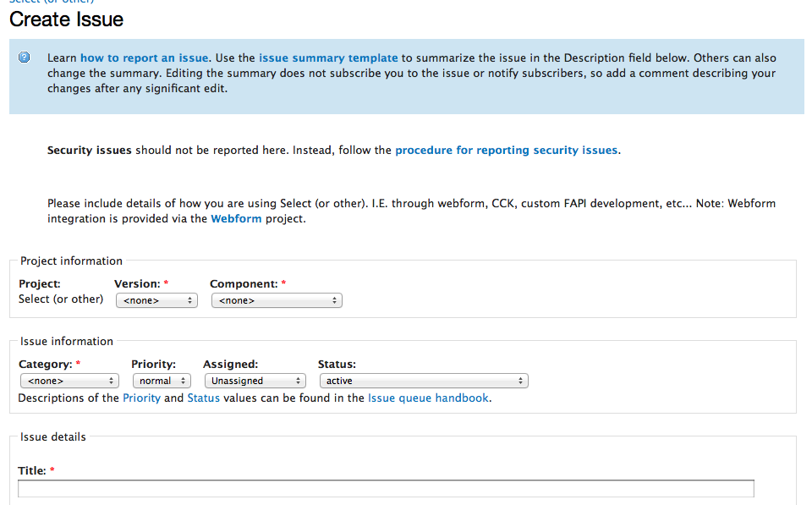Viewport: 812px width, 505px height.
Task: Focus the Title input field
Action: (386, 488)
